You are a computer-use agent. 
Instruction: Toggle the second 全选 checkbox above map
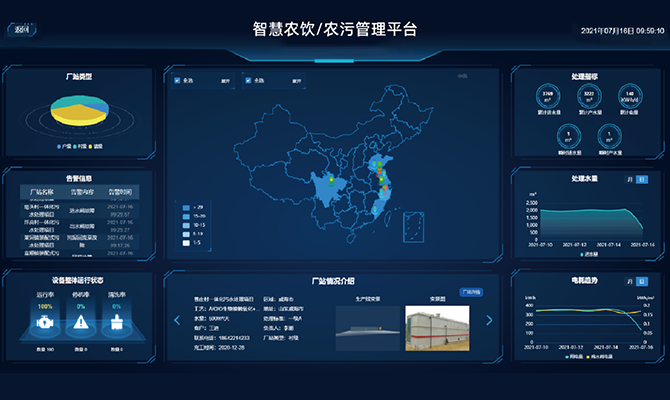246,80
